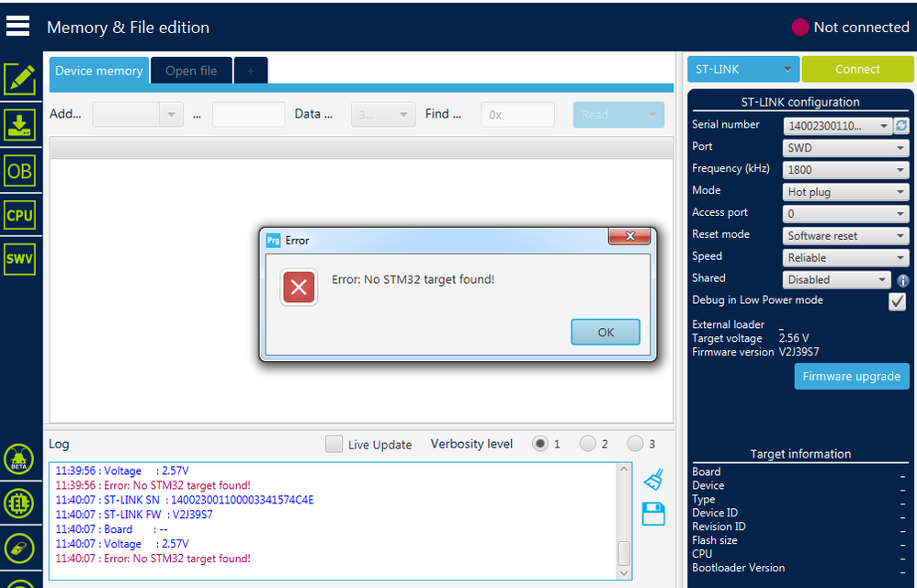Select verbosity level 3 radio button
The image size is (917, 588).
tap(635, 444)
